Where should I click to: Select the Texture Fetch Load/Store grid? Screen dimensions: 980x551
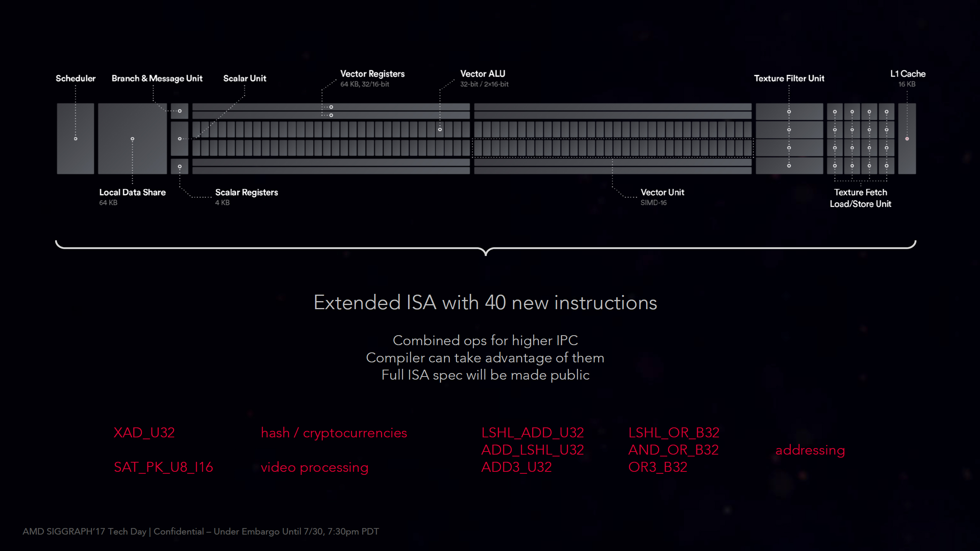click(861, 139)
